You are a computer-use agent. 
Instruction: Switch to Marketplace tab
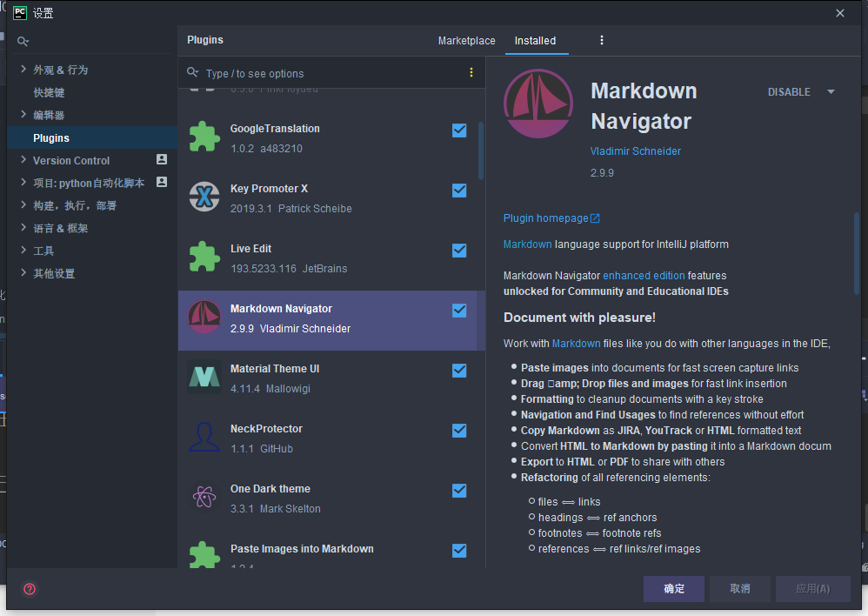pos(467,40)
